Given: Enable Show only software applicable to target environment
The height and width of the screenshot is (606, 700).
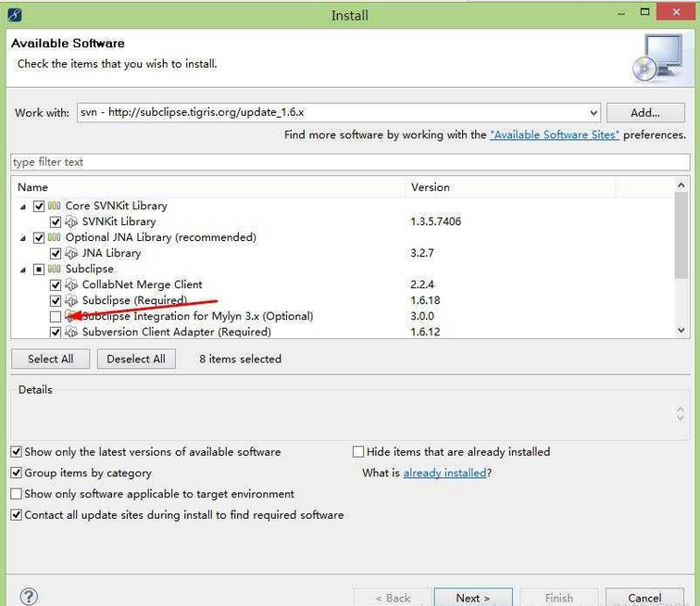Looking at the screenshot, I should [x=16, y=494].
